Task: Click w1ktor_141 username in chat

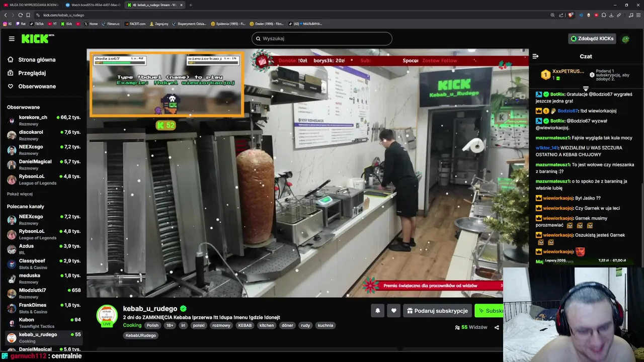Action: tap(547, 148)
